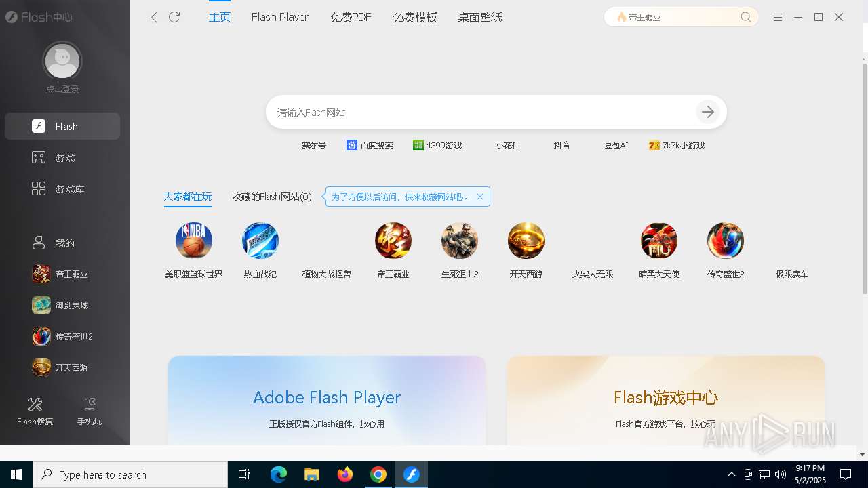Open the 帝王霸业 game in popular list

pos(393,241)
